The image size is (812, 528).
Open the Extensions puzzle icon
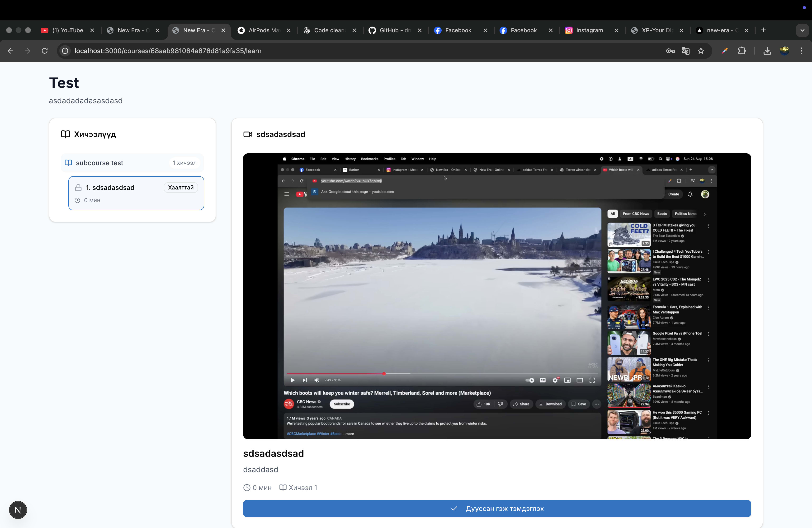tap(742, 51)
